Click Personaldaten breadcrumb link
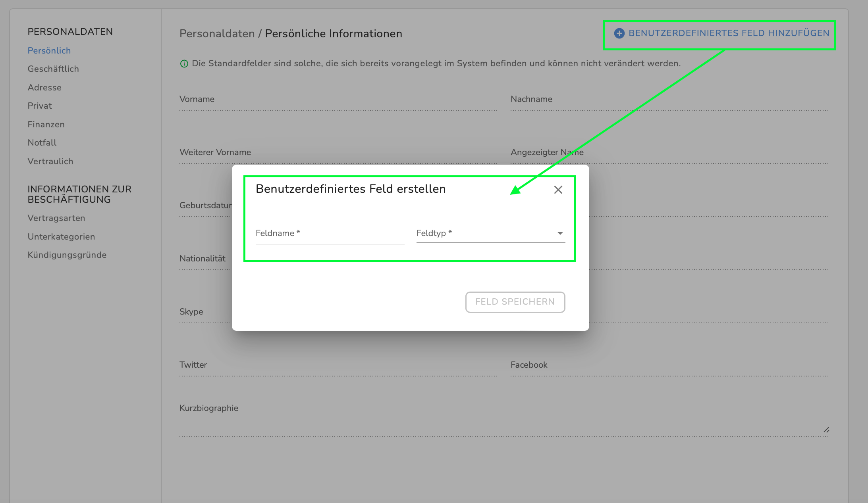Viewport: 868px width, 503px height. point(217,34)
